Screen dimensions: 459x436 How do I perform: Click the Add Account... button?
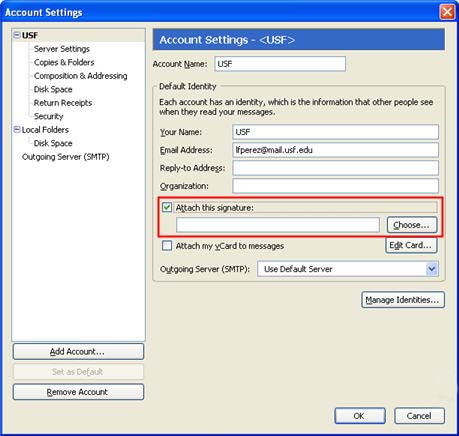coord(78,351)
